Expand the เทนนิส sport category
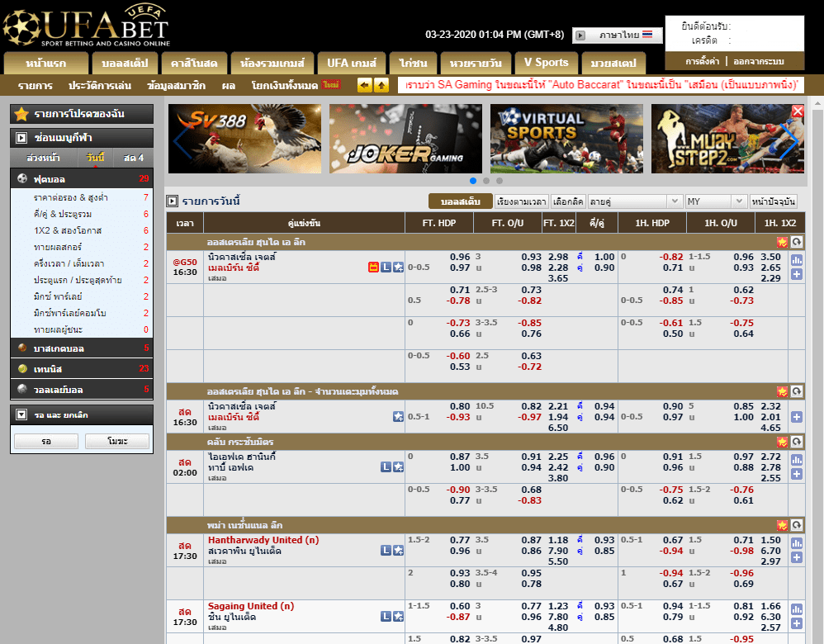The image size is (824, 644). click(x=82, y=368)
